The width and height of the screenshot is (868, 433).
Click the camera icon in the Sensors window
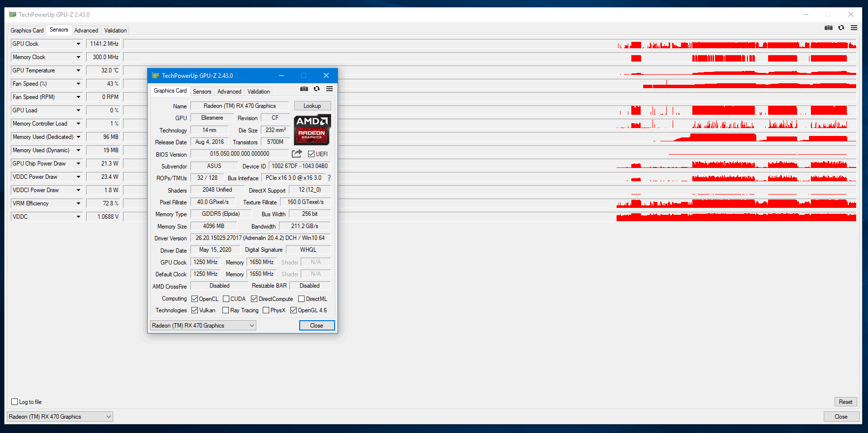coord(829,28)
